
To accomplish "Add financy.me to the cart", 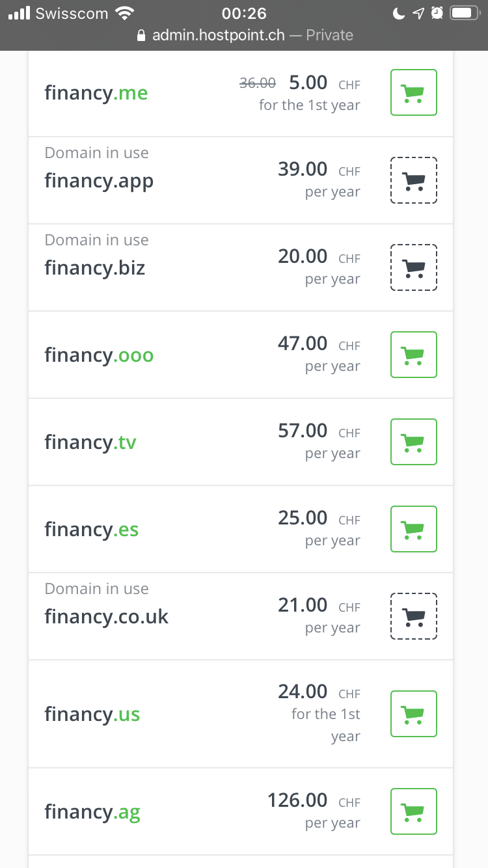I will (x=413, y=92).
